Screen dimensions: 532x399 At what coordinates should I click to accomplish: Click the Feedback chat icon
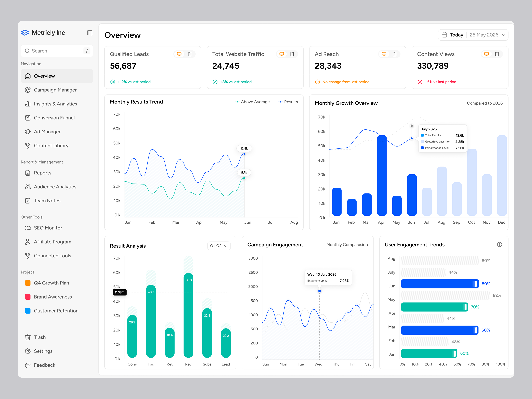(x=28, y=365)
